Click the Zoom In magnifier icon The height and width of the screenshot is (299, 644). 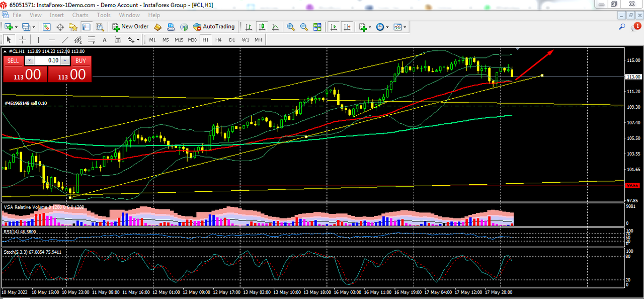tap(291, 27)
